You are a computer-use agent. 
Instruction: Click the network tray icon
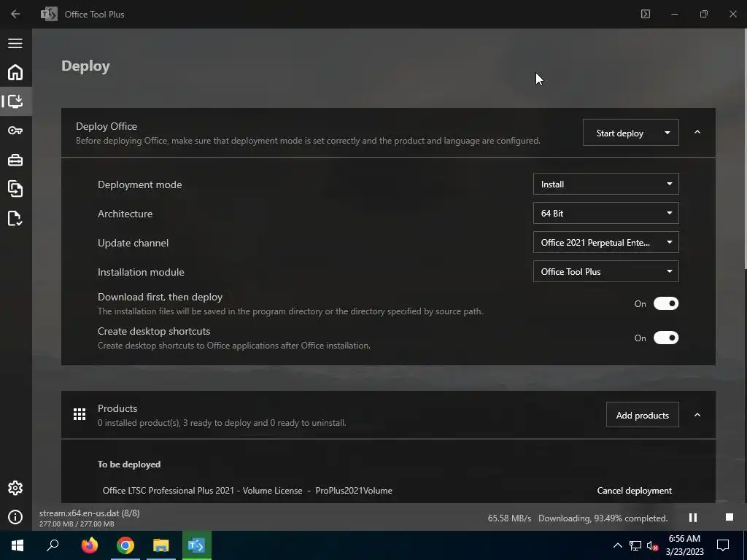(635, 545)
